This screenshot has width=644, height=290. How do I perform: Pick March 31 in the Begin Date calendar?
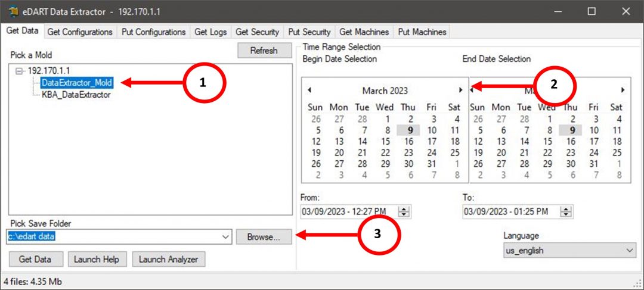click(x=431, y=164)
